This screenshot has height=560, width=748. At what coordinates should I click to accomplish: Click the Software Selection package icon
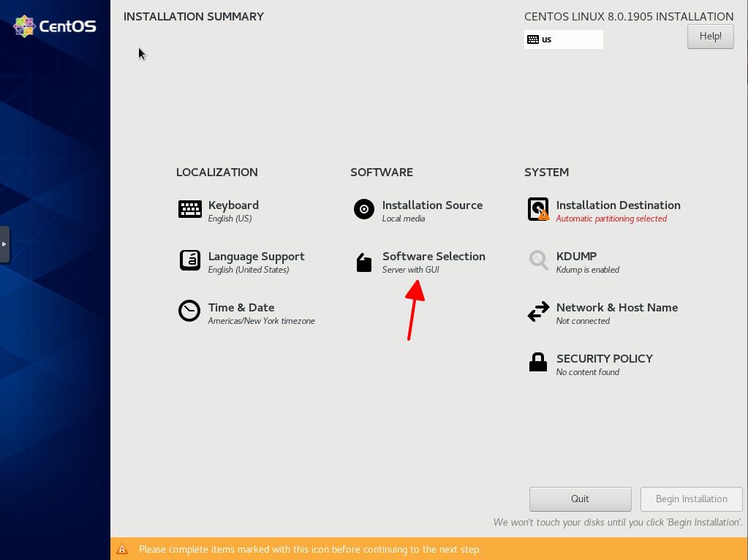[364, 262]
